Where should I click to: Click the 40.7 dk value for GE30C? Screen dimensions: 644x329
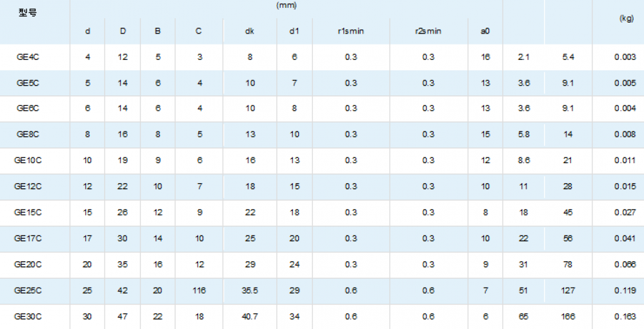[250, 317]
